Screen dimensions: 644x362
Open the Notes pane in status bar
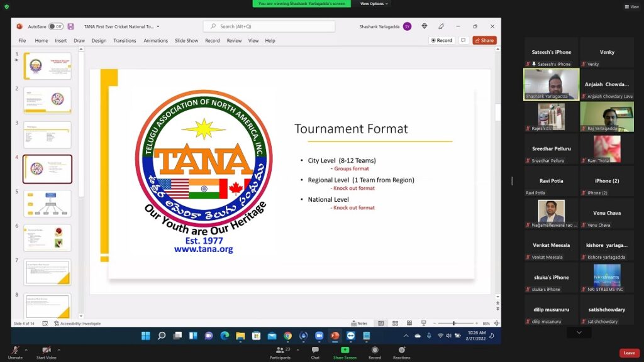[x=359, y=324]
